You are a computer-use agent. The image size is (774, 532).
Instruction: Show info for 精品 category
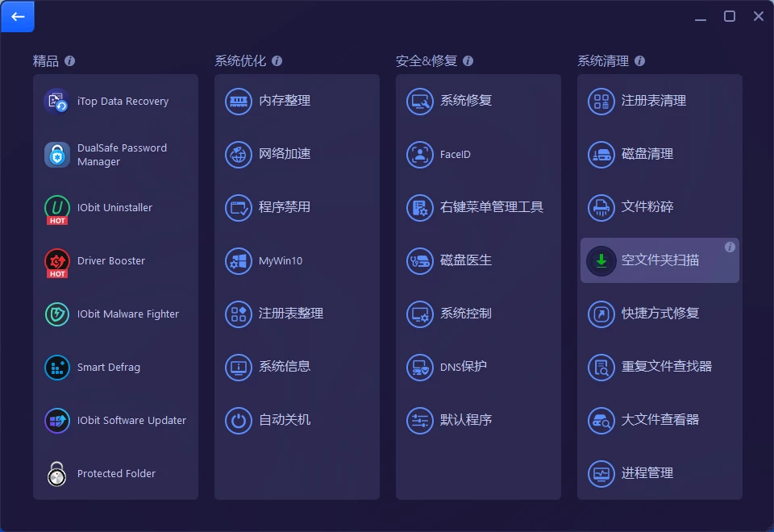point(70,61)
